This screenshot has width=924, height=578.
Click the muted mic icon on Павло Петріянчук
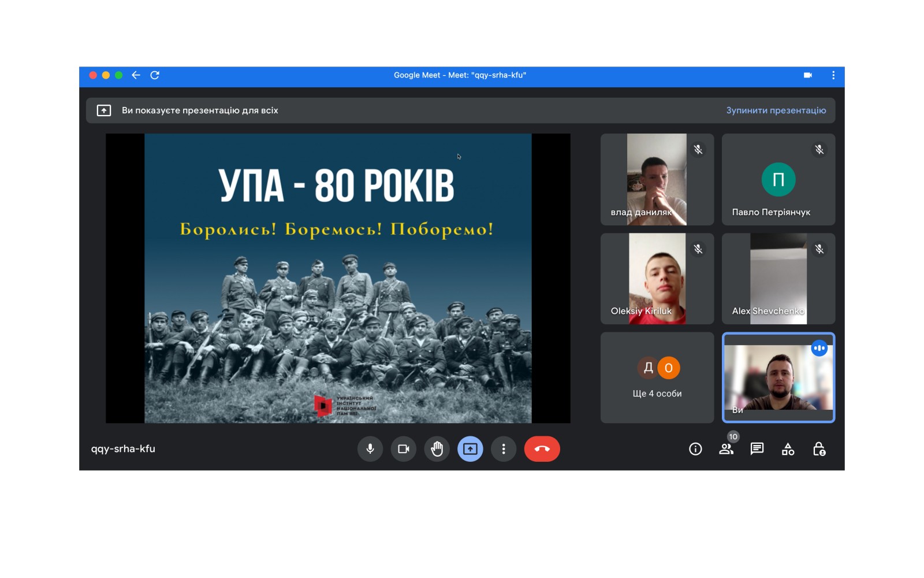click(819, 150)
